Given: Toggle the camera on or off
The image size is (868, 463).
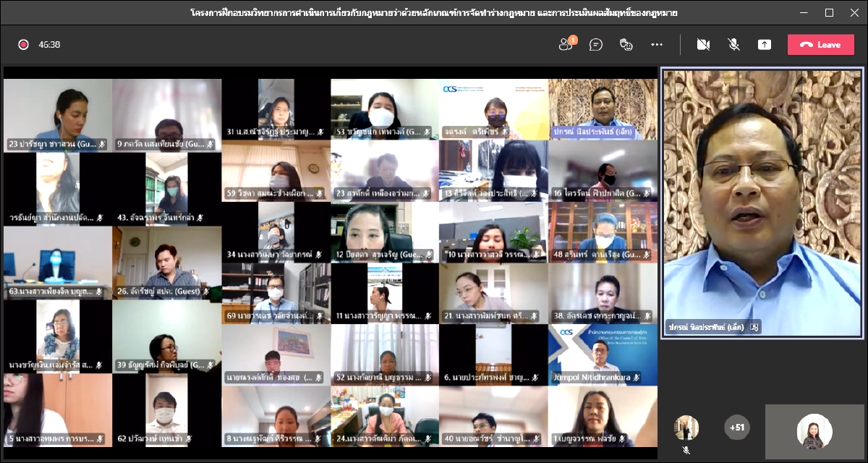Looking at the screenshot, I should tap(703, 44).
